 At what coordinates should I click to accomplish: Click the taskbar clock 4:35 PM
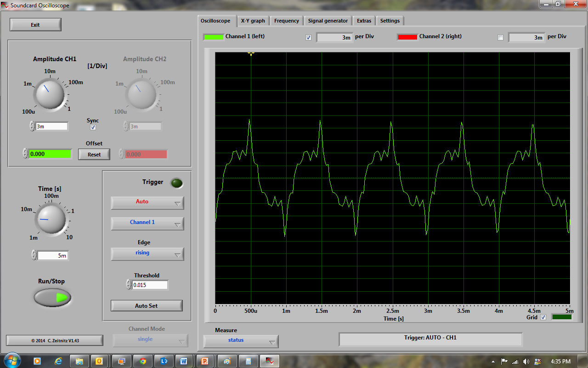(560, 362)
